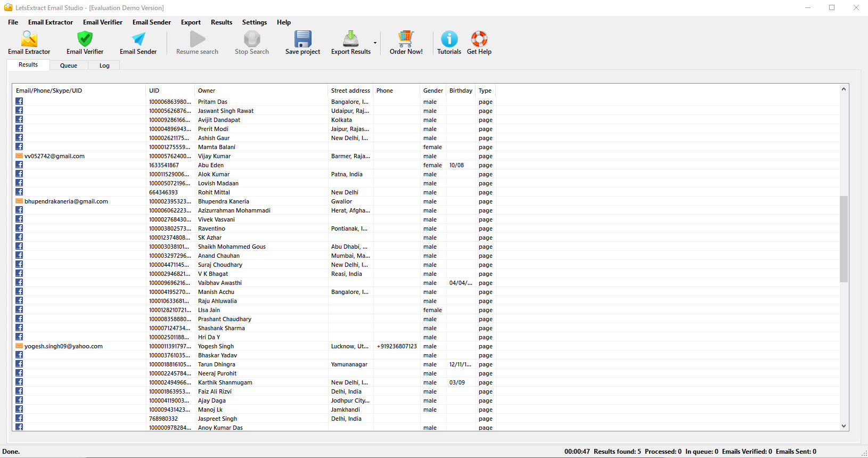
Task: Click the app icon in the title bar
Action: (8, 7)
